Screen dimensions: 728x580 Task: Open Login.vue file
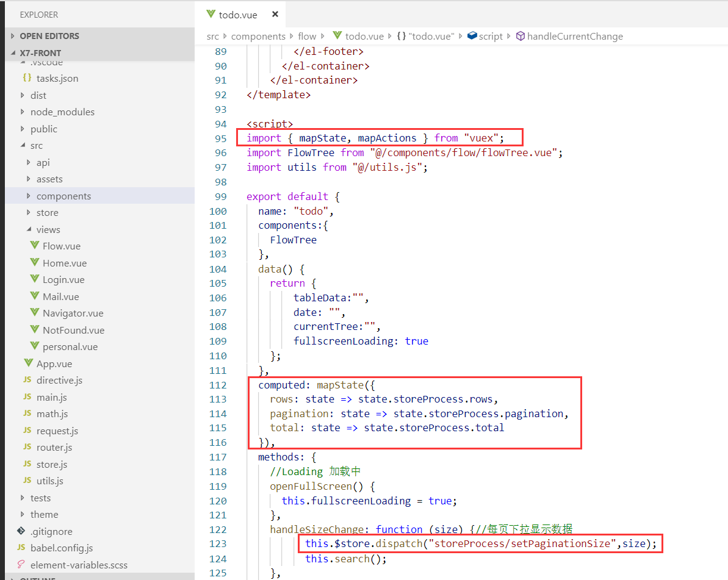[x=63, y=280]
